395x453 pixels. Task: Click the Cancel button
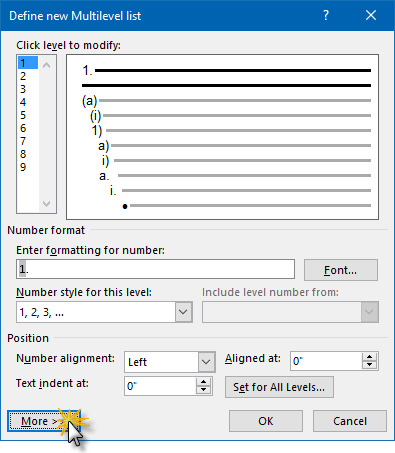coord(350,421)
